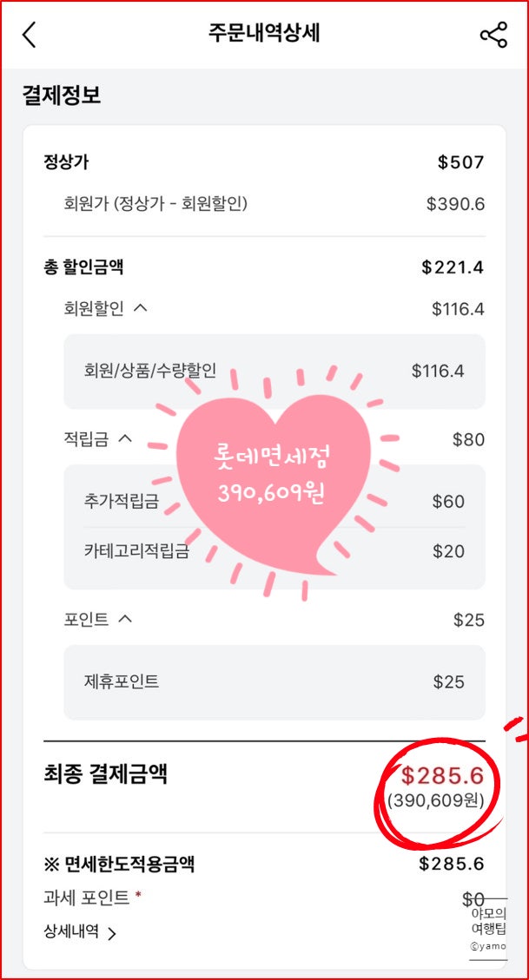Select the 제휴포인트 $25 item
This screenshot has width=529, height=980.
tap(274, 682)
